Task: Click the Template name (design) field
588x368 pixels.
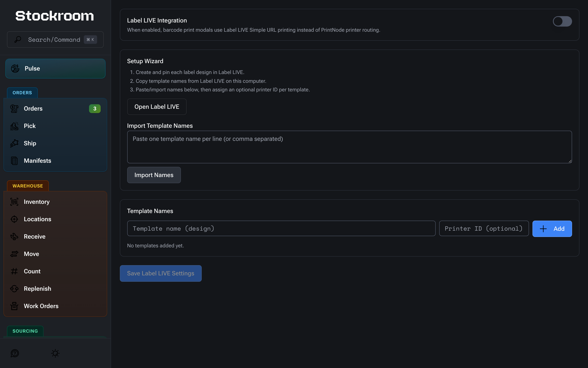Action: coord(281,229)
